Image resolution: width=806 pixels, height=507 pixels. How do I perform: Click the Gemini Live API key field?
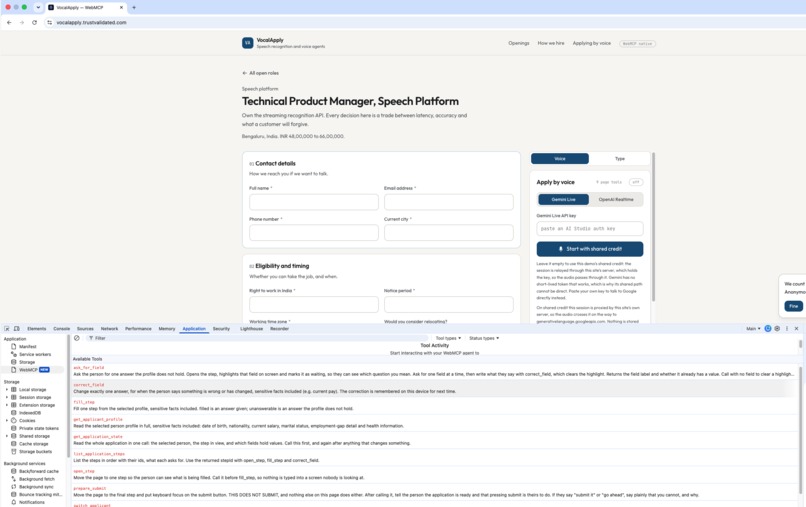[590, 228]
